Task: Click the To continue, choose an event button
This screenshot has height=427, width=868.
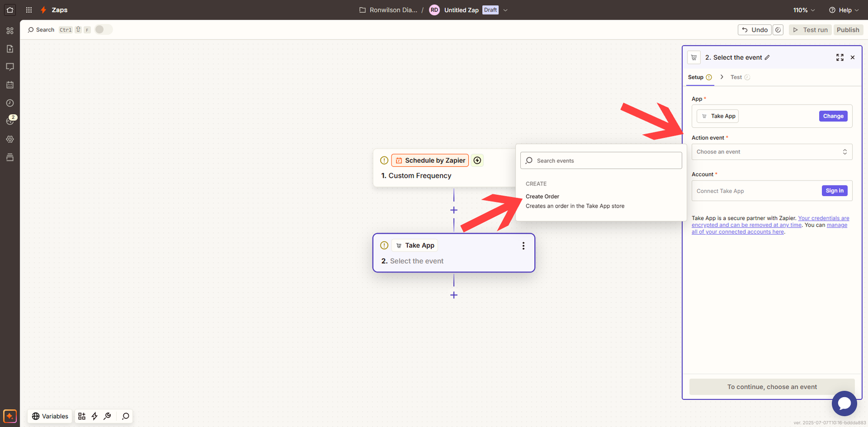Action: [772, 387]
